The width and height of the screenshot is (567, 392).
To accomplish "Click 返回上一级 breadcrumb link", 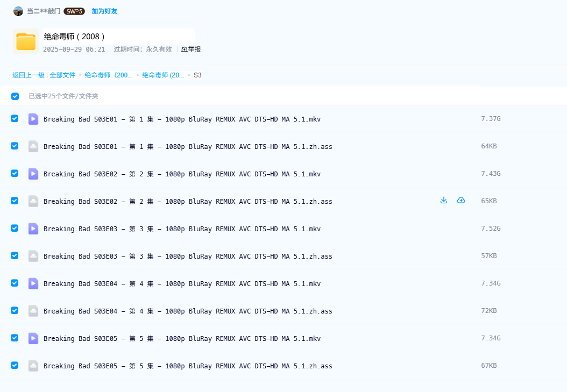I will tap(28, 75).
